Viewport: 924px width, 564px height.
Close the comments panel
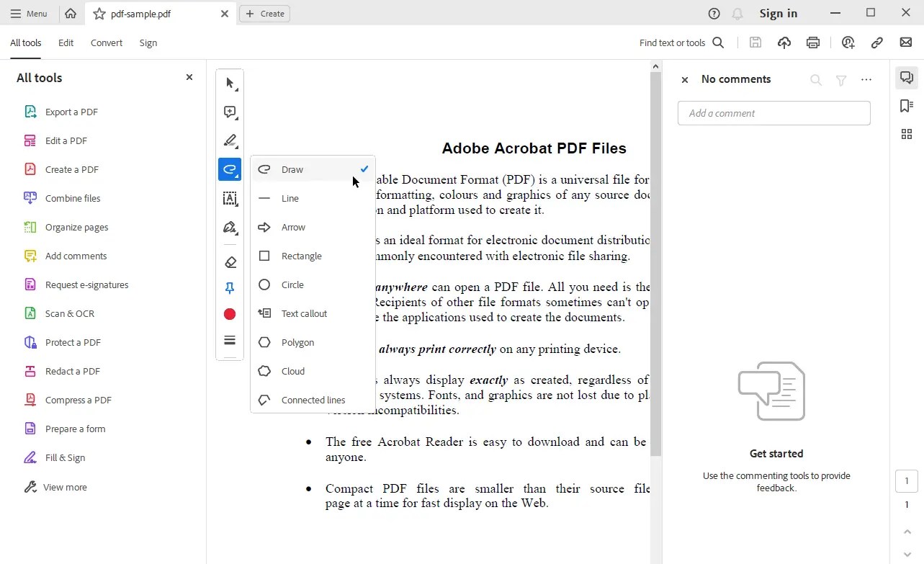685,80
